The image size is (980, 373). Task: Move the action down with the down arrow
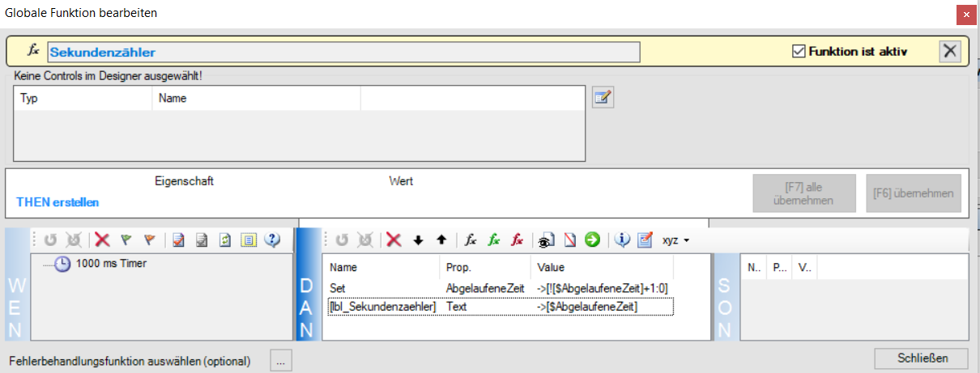point(418,240)
